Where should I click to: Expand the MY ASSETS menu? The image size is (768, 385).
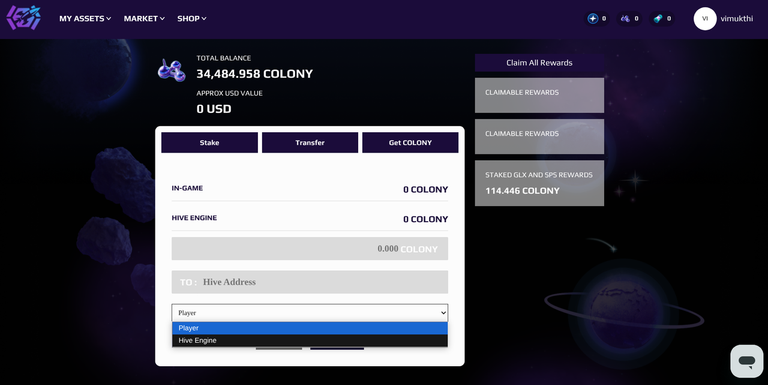85,19
